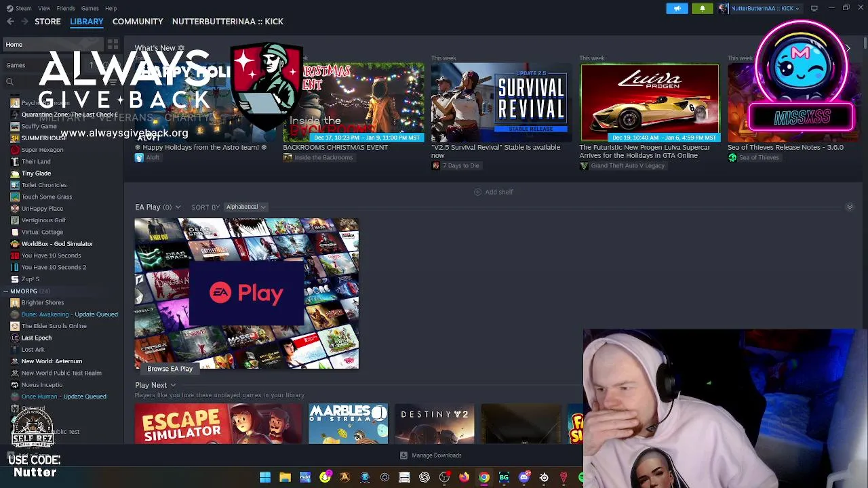
Task: Collapse the EA Play shelf chevron
Action: click(850, 207)
